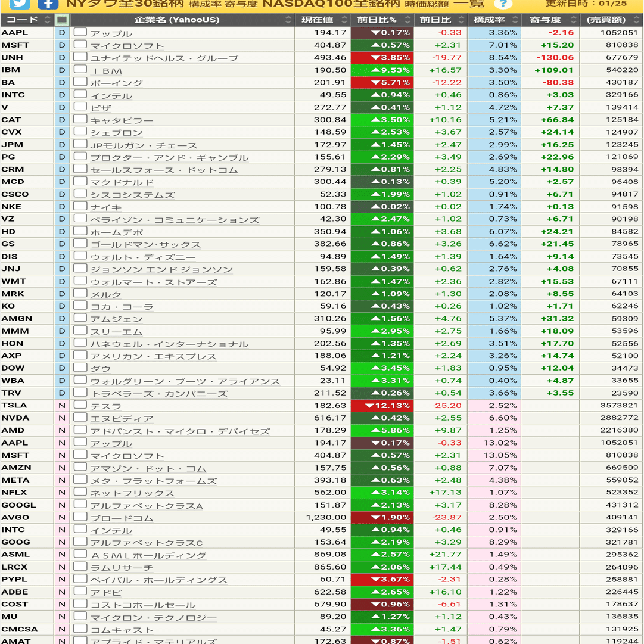The height and width of the screenshot is (644, 644).
Task: Click the 寄与度 value -80.38
Action: (558, 82)
